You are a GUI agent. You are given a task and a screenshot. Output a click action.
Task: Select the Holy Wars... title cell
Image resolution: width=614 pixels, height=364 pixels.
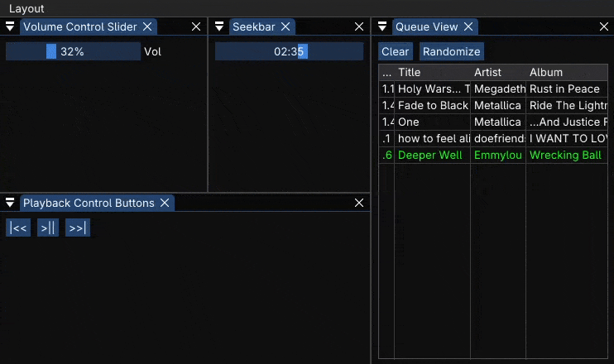click(x=432, y=89)
